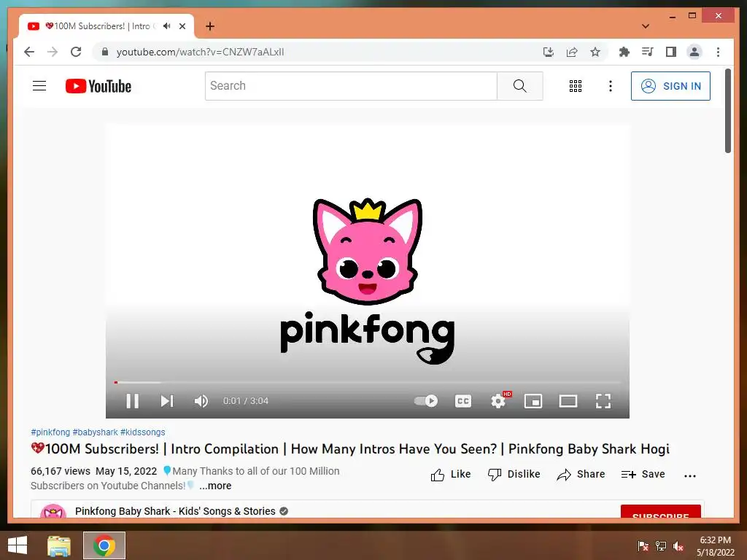Viewport: 747px width, 560px height.
Task: Share this page icon
Action: tap(572, 52)
